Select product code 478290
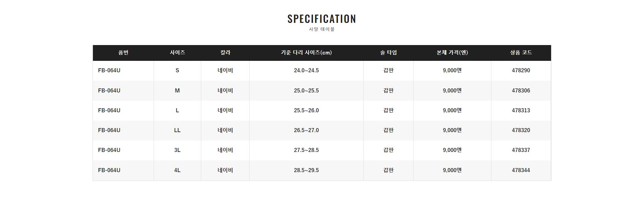Image resolution: width=644 pixels, height=198 pixels. click(x=521, y=71)
